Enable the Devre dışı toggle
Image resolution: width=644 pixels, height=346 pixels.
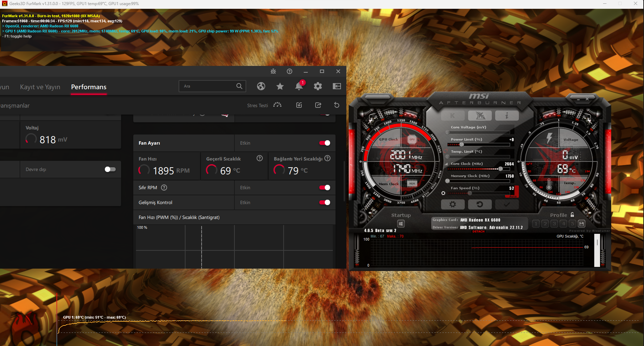(x=110, y=169)
